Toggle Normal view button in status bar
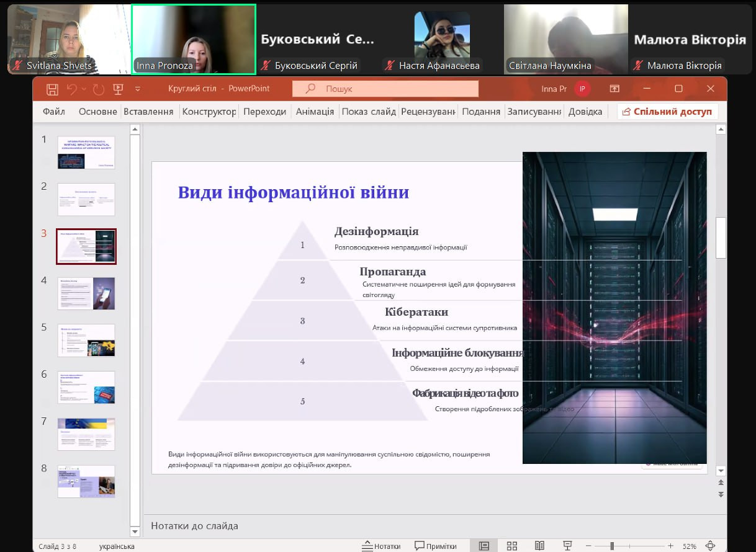Screen dimensions: 756x552 (484, 546)
